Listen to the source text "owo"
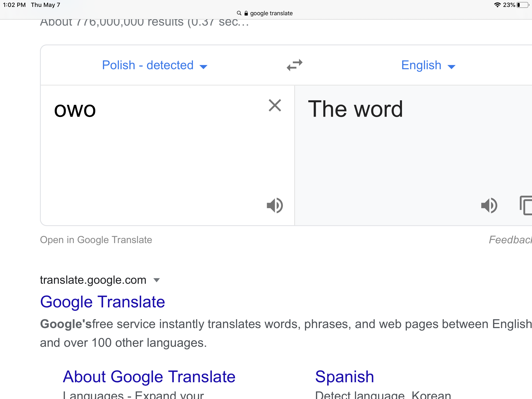The width and height of the screenshot is (532, 399). coord(275,205)
